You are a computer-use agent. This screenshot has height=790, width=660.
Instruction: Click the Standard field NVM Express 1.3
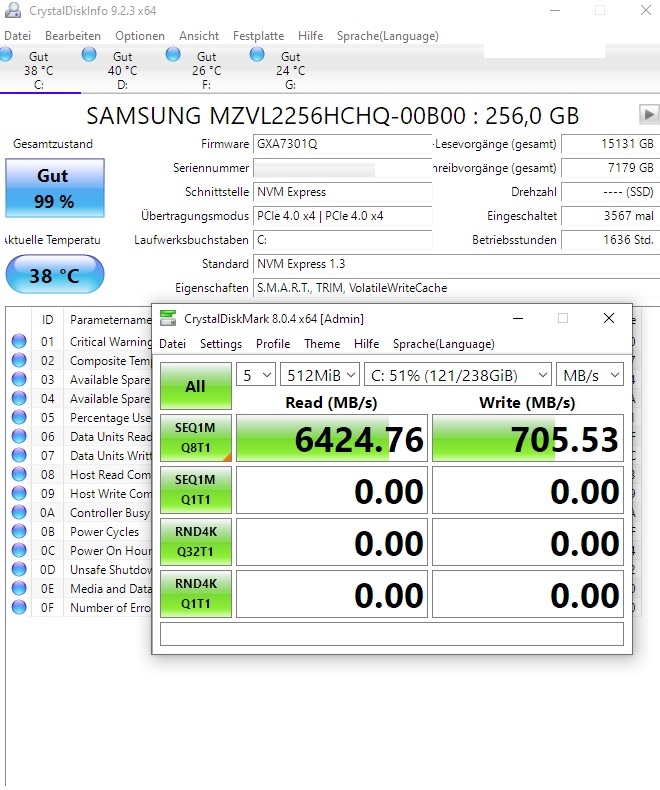(x=456, y=264)
